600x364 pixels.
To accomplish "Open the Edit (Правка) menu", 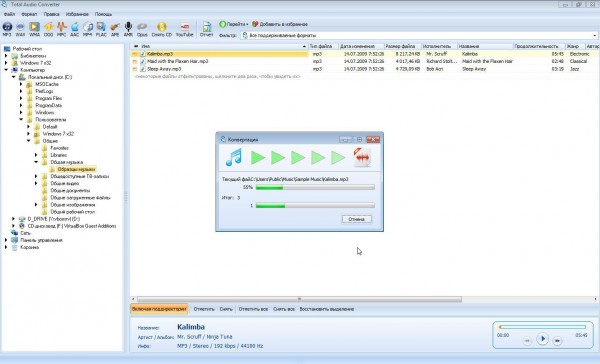I will tap(51, 14).
